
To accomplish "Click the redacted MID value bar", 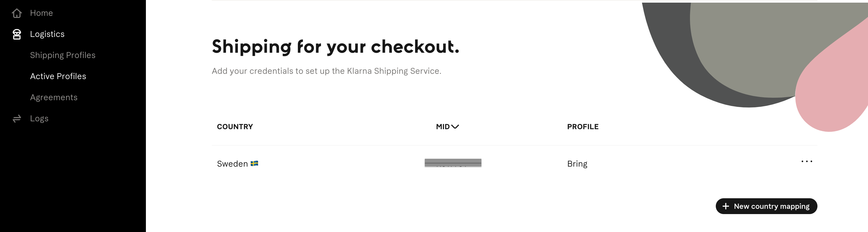I will click(x=453, y=163).
